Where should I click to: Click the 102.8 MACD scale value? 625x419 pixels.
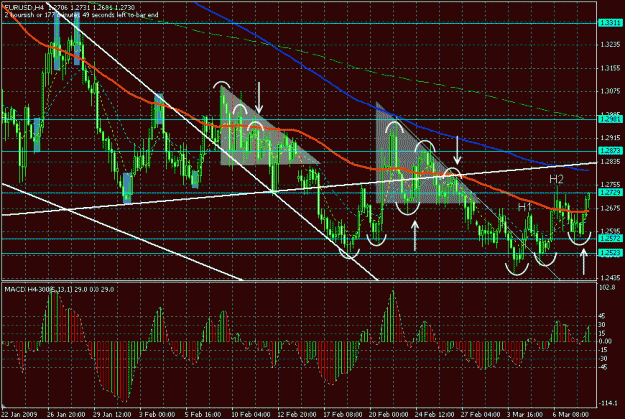pos(607,287)
